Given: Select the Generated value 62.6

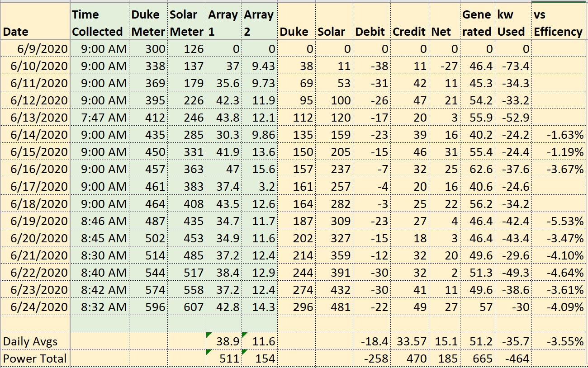Looking at the screenshot, I should [478, 169].
